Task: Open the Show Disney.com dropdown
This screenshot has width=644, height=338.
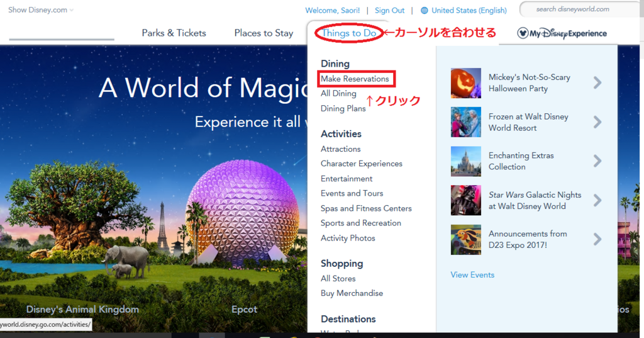Action: (41, 10)
